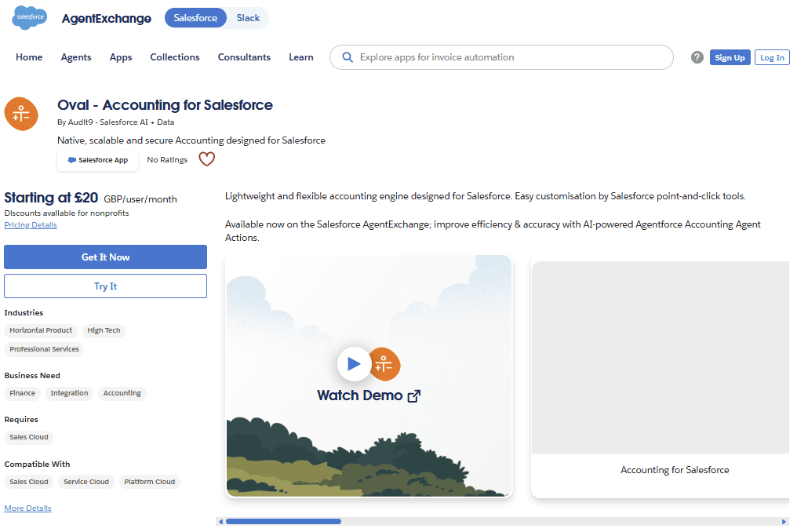The image size is (797, 532).
Task: Open the help question mark icon
Action: [697, 57]
